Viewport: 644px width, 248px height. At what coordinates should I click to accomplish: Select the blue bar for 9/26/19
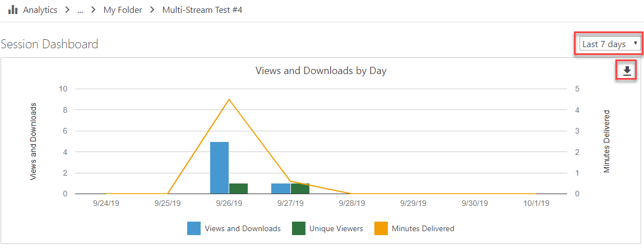coord(219,168)
